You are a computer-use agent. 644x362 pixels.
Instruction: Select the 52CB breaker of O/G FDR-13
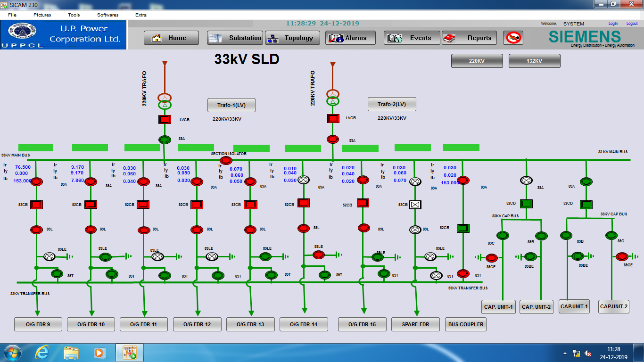point(250,205)
